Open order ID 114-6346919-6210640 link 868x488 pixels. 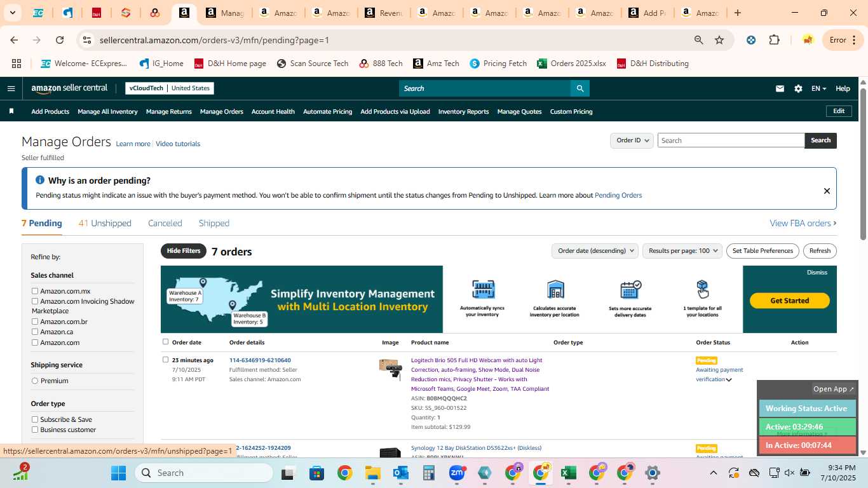click(260, 360)
